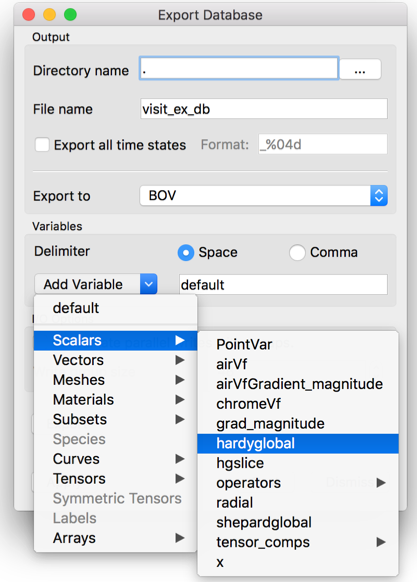417x582 pixels.
Task: Select airVf scalar variable
Action: [298, 364]
